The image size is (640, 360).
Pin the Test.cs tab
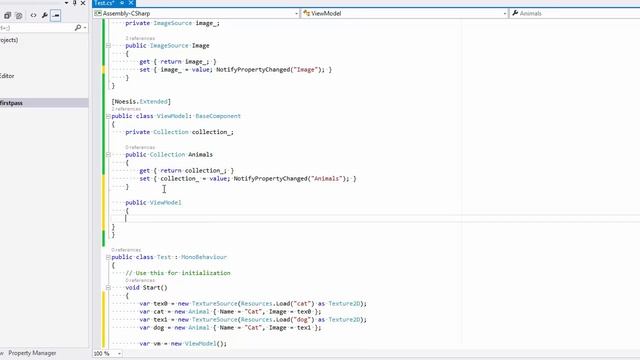[122, 3]
